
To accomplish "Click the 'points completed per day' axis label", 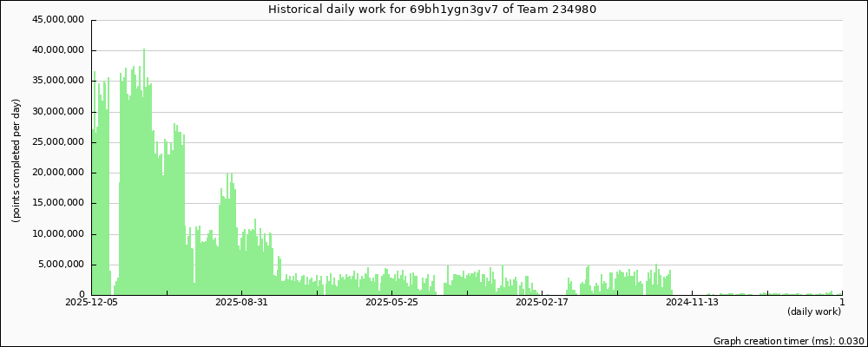I will click(x=16, y=160).
